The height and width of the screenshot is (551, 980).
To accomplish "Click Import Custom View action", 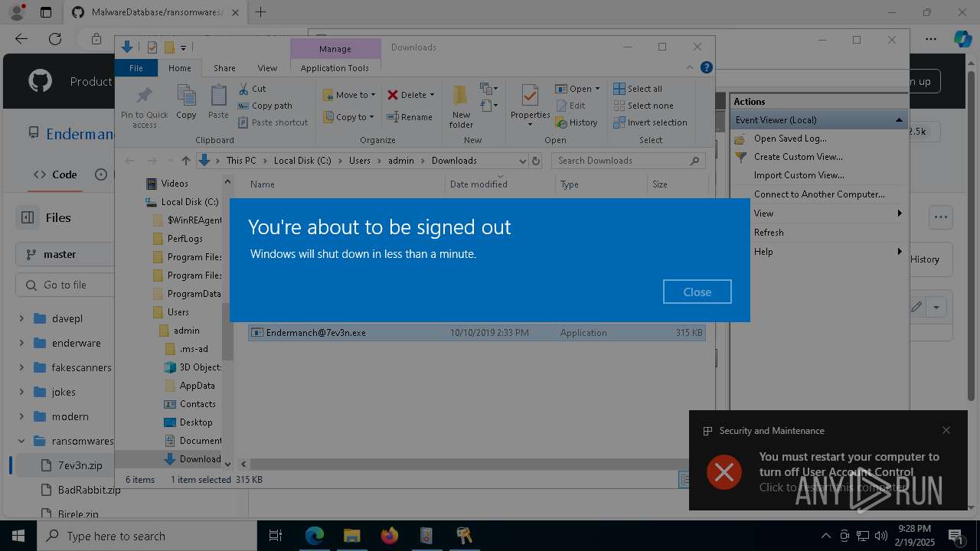I will click(x=799, y=175).
